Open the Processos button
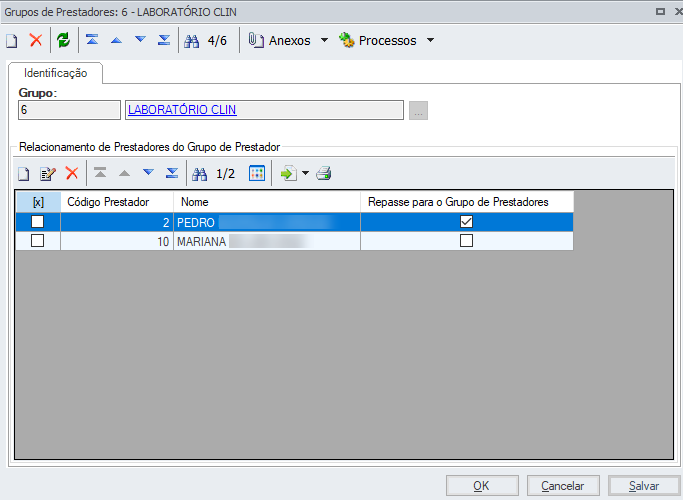This screenshot has height=500, width=683. click(378, 41)
